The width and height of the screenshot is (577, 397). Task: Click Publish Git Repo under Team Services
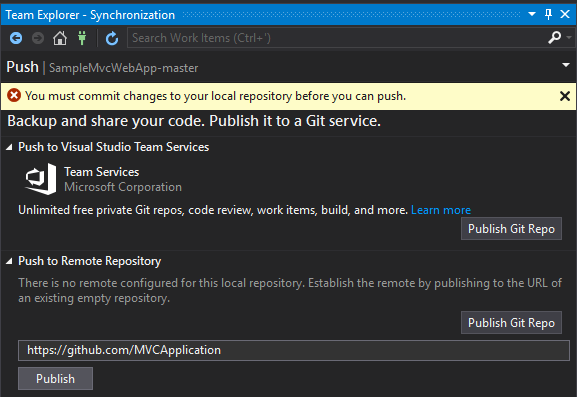(511, 228)
